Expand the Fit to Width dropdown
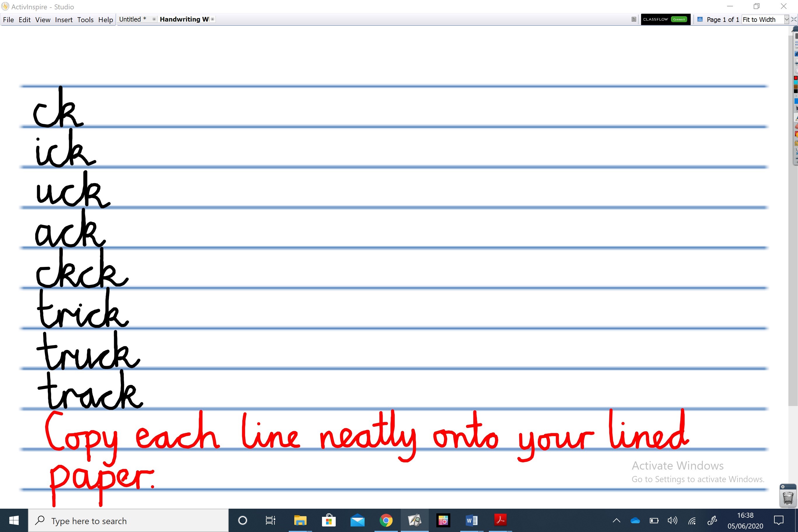 786,19
